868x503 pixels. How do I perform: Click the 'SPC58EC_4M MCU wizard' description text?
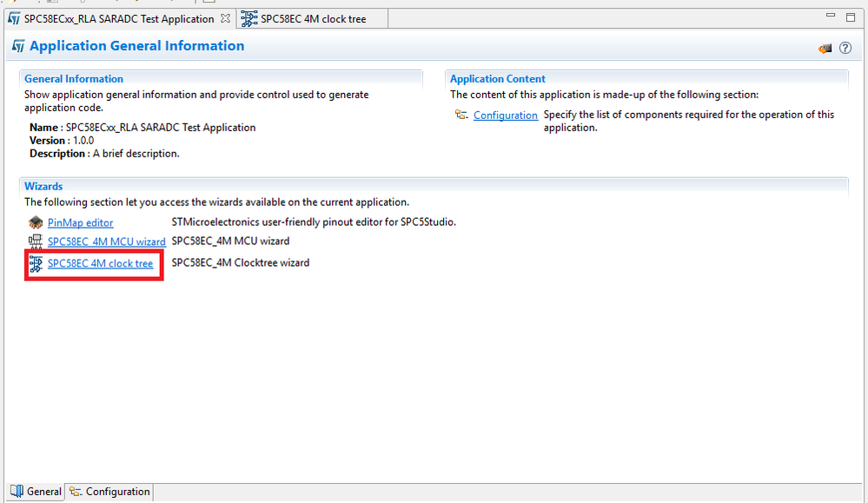point(230,242)
